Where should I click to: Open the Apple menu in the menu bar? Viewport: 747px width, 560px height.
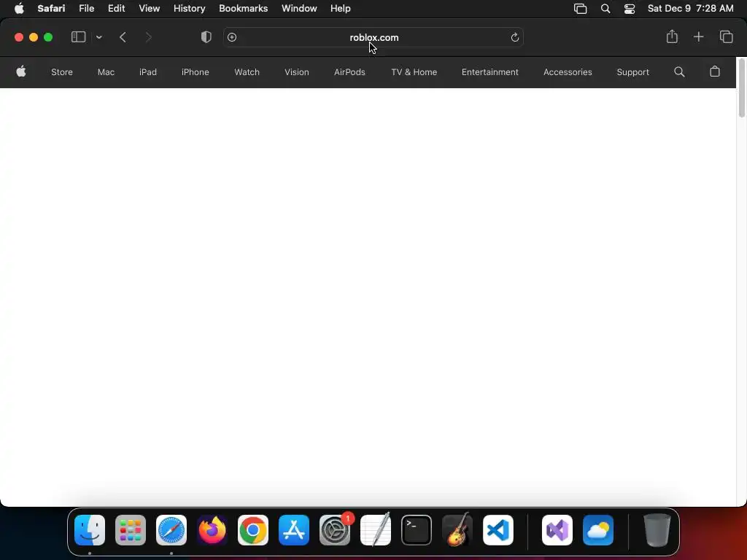(x=19, y=9)
